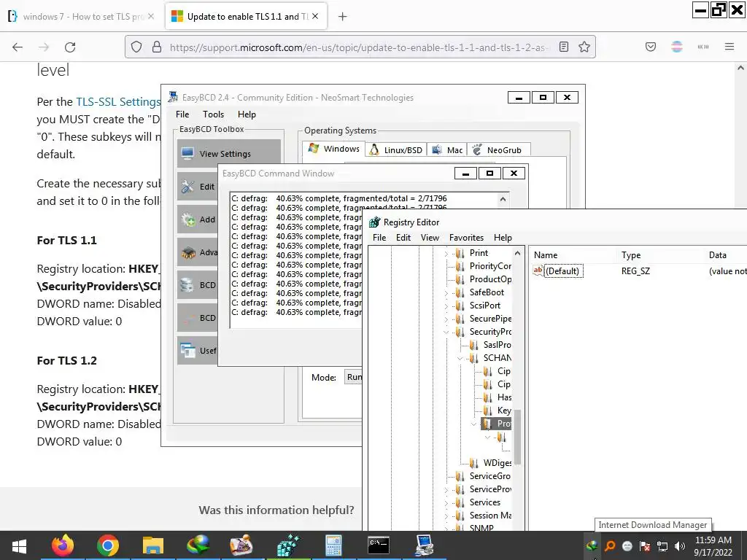Collapse the SecurityProviders registry key

[446, 332]
